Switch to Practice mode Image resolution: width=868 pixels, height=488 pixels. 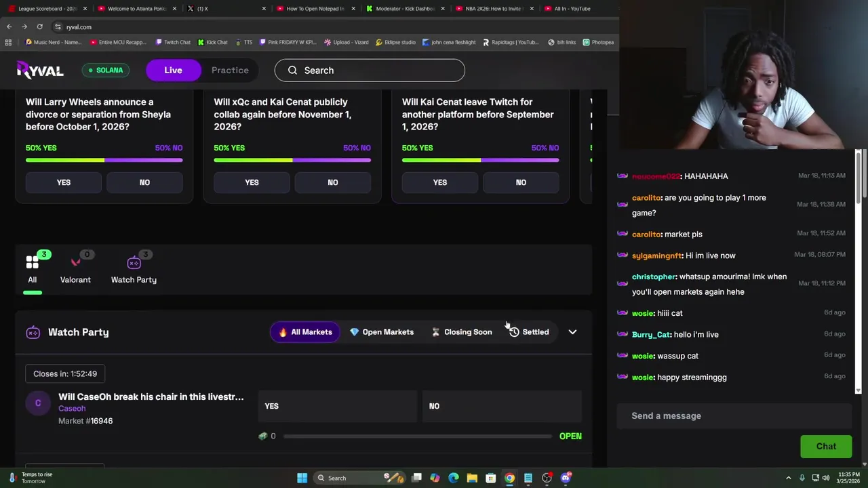click(x=230, y=70)
